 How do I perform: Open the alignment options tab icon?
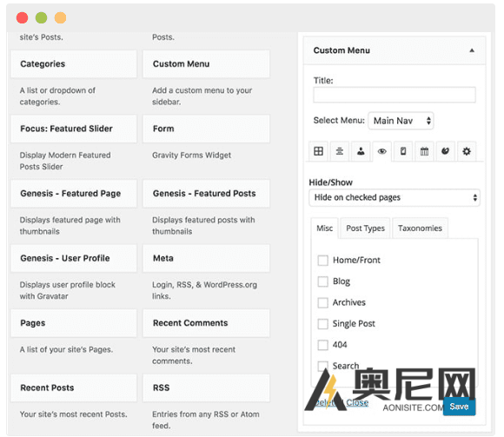(340, 151)
